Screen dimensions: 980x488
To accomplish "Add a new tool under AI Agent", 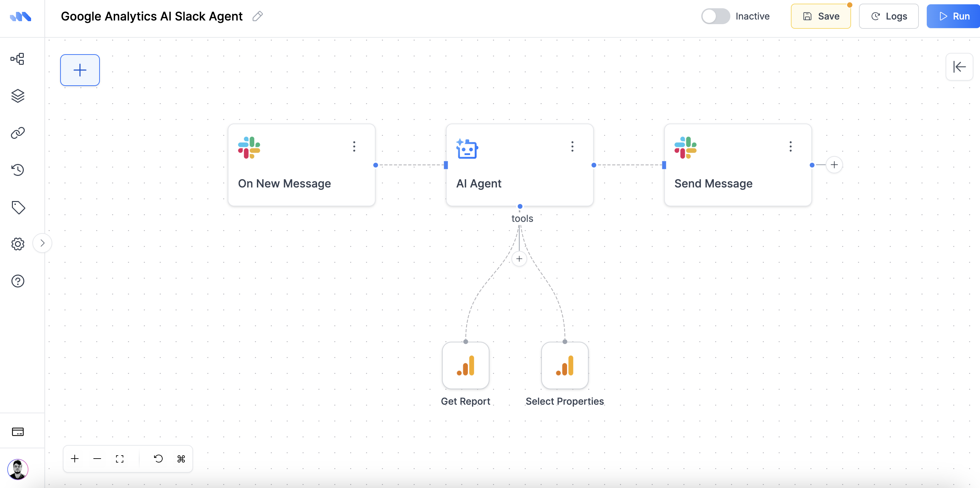I will click(x=519, y=259).
